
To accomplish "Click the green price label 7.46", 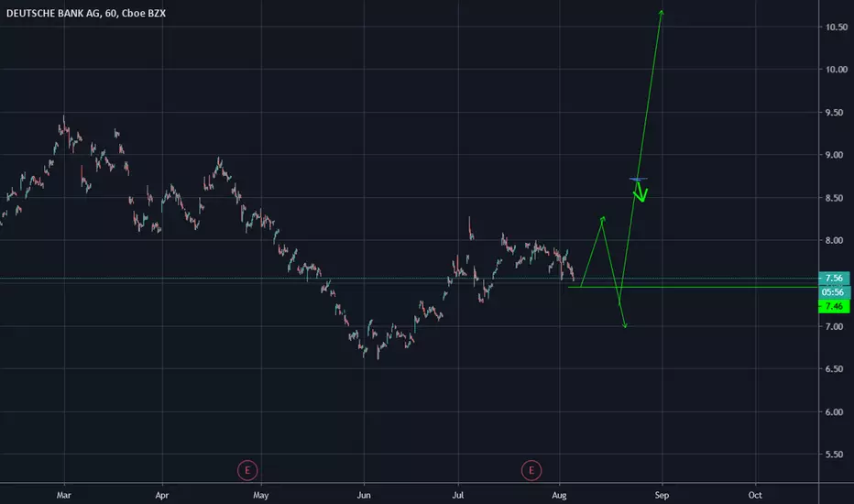I will (834, 306).
